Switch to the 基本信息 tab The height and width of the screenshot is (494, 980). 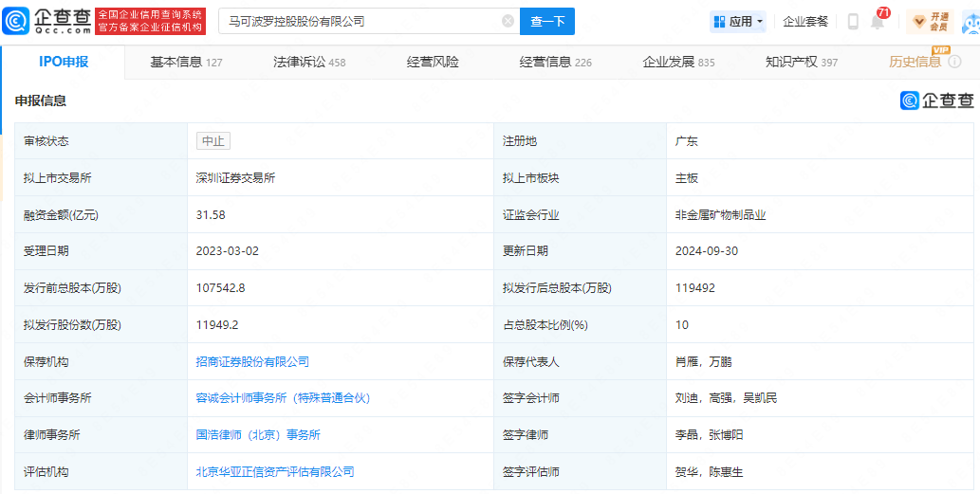pos(186,62)
